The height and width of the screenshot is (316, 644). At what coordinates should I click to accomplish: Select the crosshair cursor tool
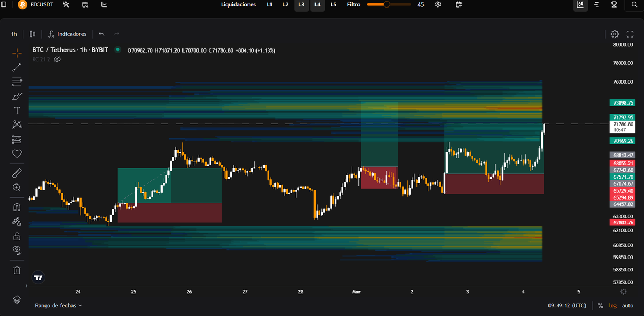coord(17,53)
